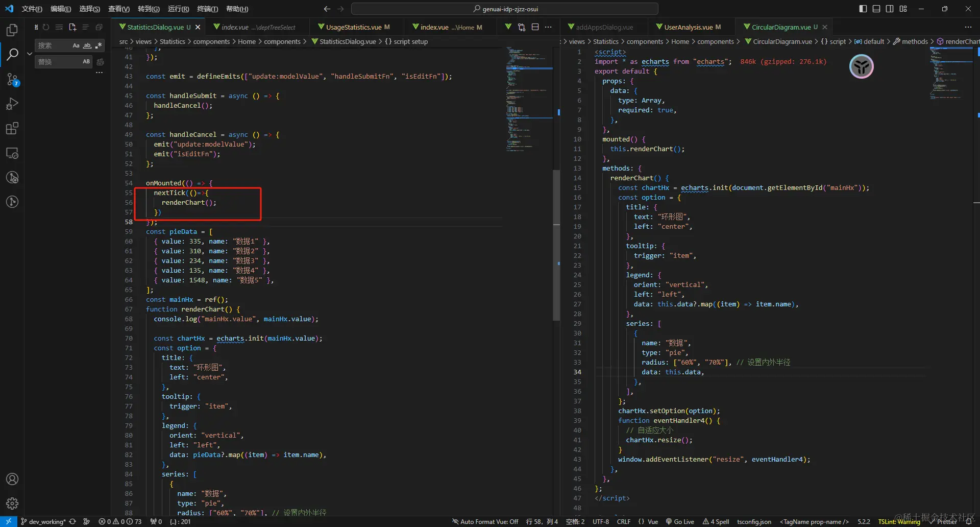Screen dimensions: 980x527
Task: Toggle search details ellipsis button
Action: coord(99,73)
